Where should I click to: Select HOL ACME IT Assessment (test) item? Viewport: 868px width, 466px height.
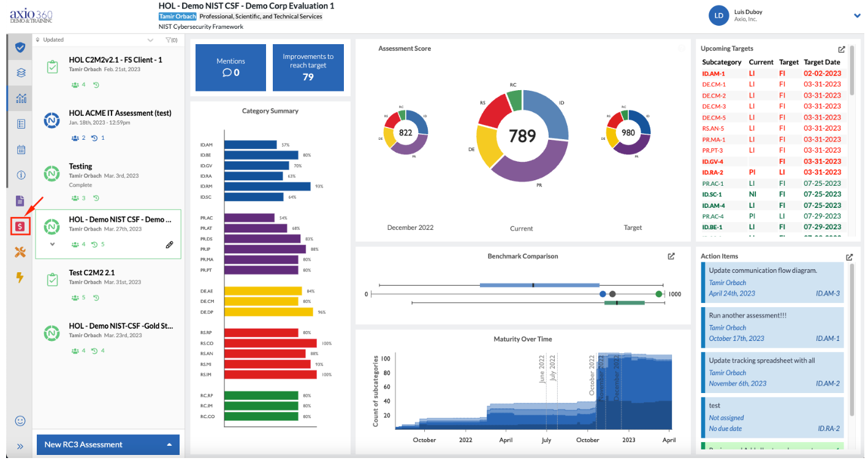(109, 124)
